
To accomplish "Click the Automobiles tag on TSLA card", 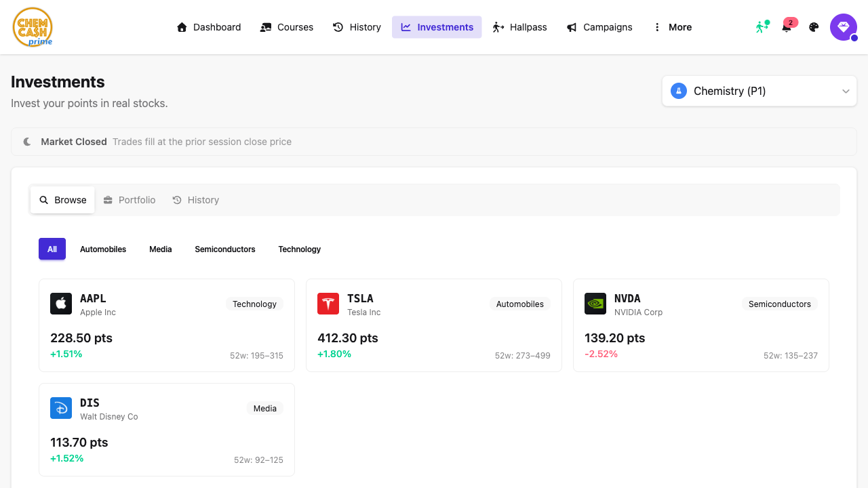I will tap(520, 304).
